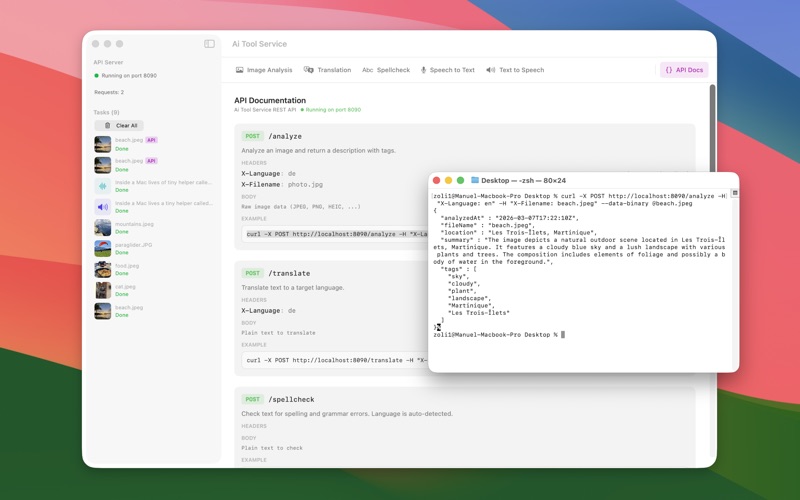Click the sidebar 'Running on port 8090' status
Screen dimensions: 800x500
(129, 76)
